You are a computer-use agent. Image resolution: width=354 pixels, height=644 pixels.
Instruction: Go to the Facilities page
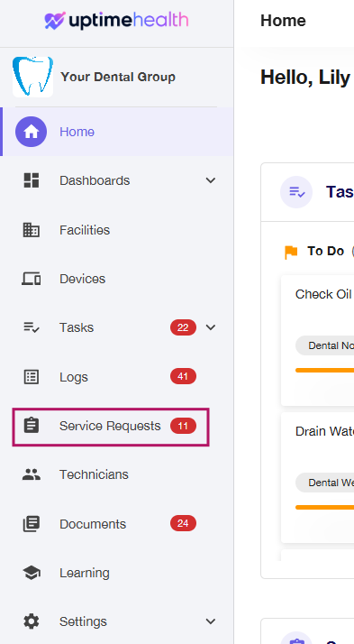click(x=117, y=230)
